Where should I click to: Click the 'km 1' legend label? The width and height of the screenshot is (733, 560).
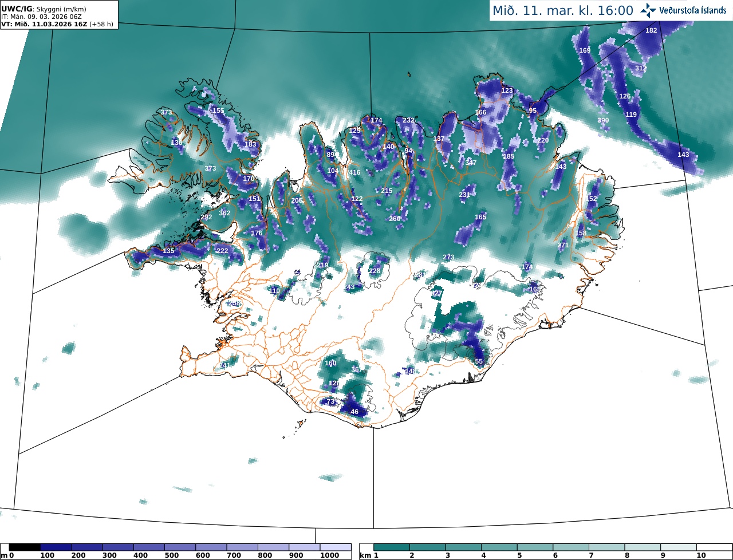click(x=368, y=555)
